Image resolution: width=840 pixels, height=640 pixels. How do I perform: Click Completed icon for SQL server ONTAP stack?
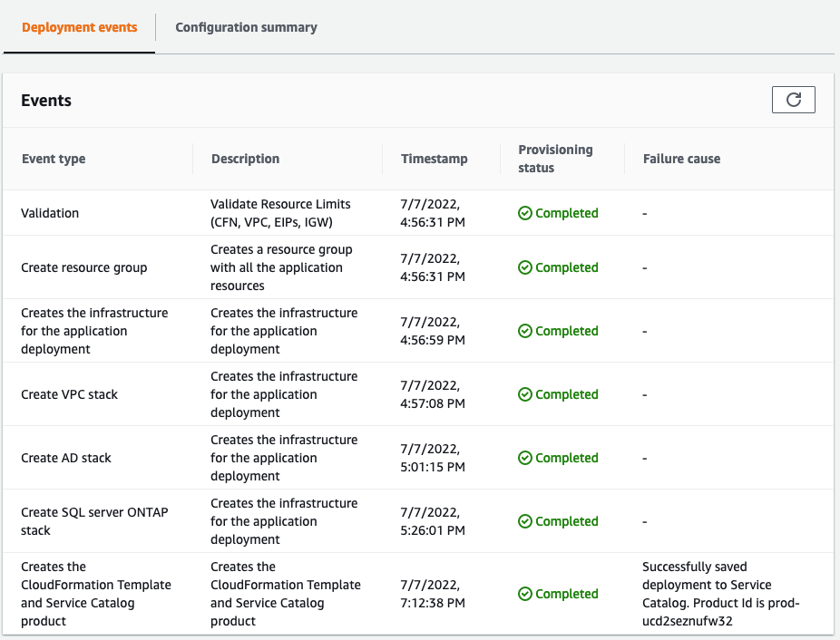click(x=525, y=521)
